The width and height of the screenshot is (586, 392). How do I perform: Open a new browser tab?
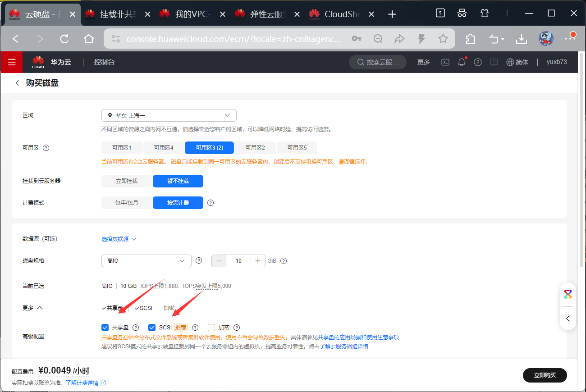pyautogui.click(x=392, y=14)
